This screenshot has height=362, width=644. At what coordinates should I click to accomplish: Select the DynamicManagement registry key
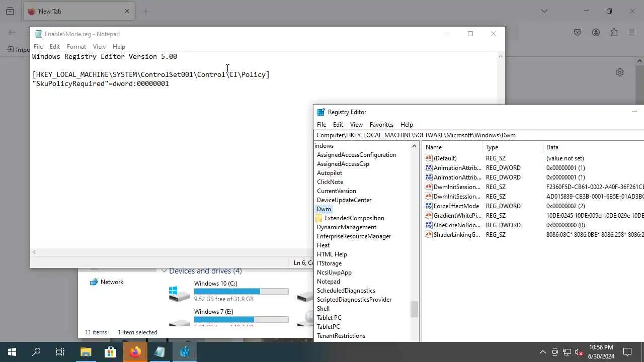coord(347,227)
